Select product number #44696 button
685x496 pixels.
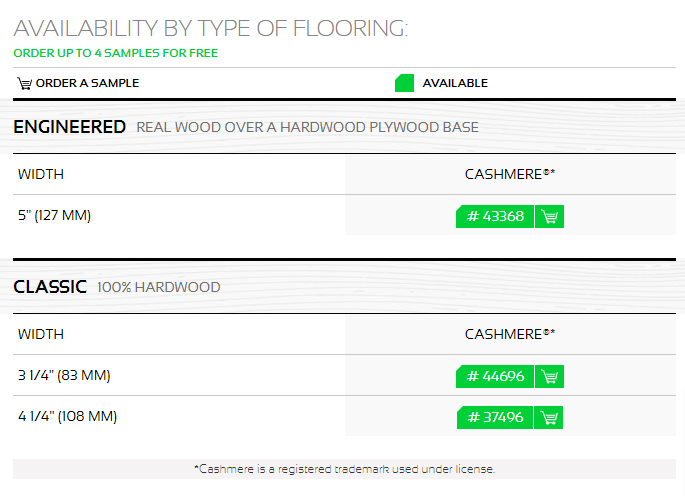pyautogui.click(x=495, y=376)
